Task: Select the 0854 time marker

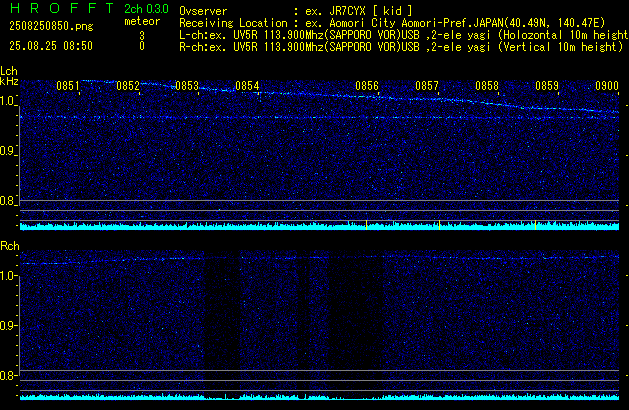Action: click(247, 86)
